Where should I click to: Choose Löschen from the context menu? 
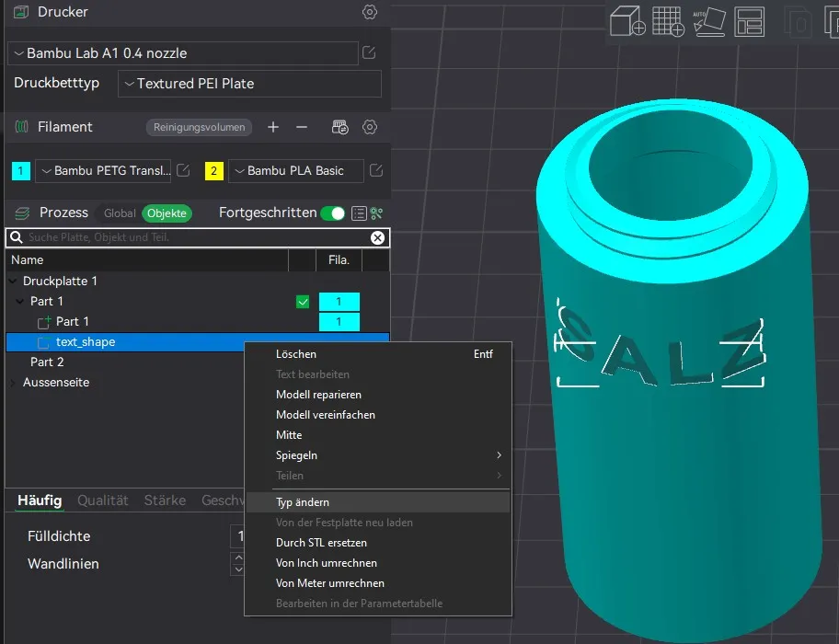click(379, 354)
